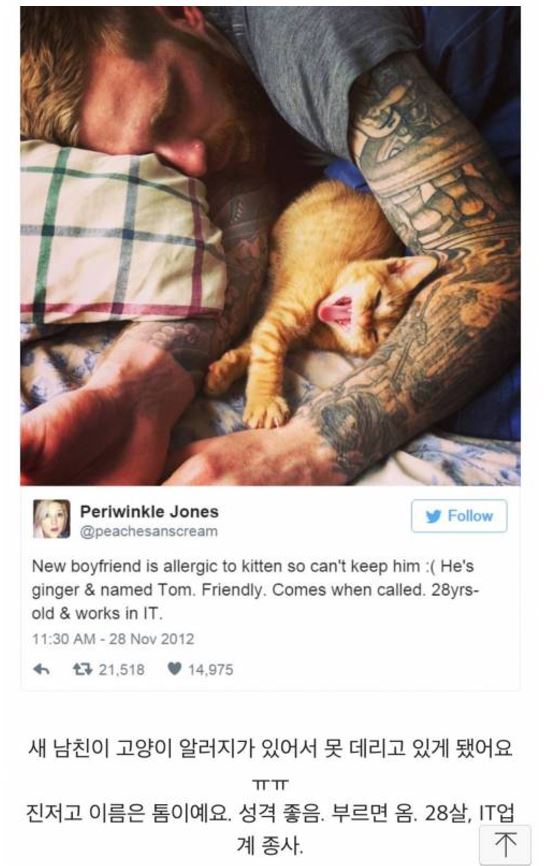Open the Periwinkle Jones display name link
546x866 pixels.
coord(149,511)
